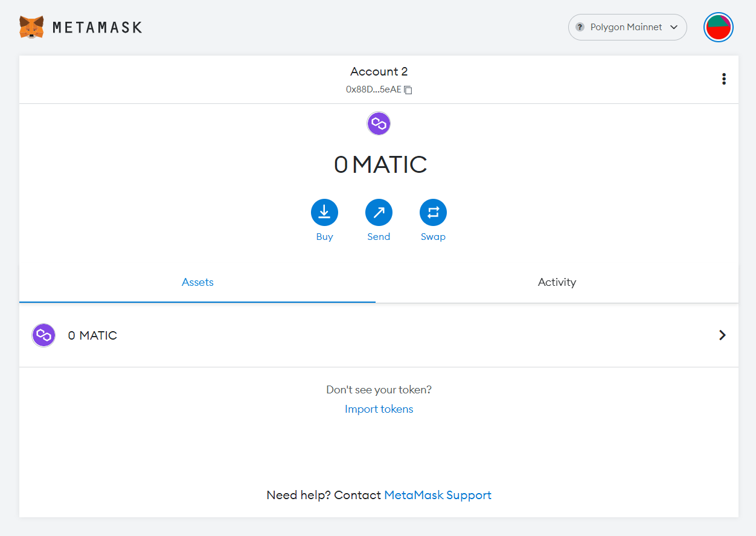Click the Buy download-arrow icon
Screen dimensions: 756x536
[x=324, y=213]
